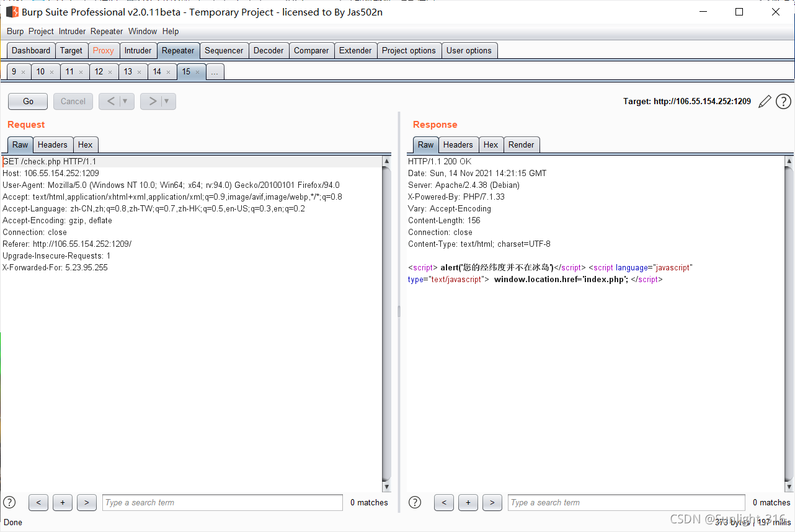Click the Cancel button
This screenshot has width=795, height=532.
pyautogui.click(x=73, y=101)
